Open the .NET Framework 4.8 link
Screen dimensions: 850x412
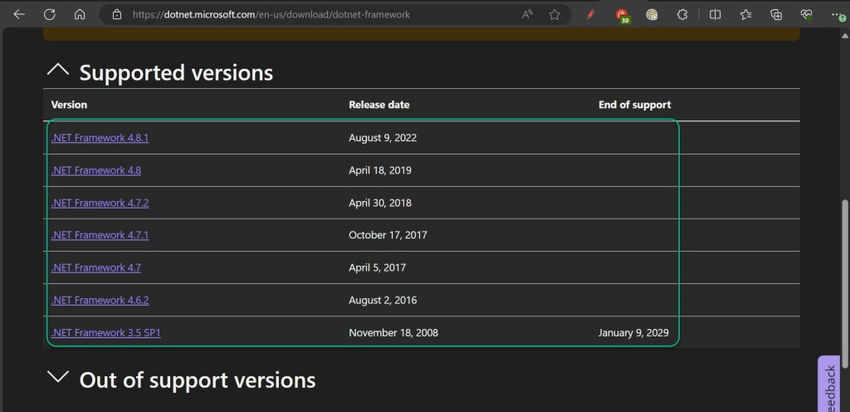[x=96, y=170]
